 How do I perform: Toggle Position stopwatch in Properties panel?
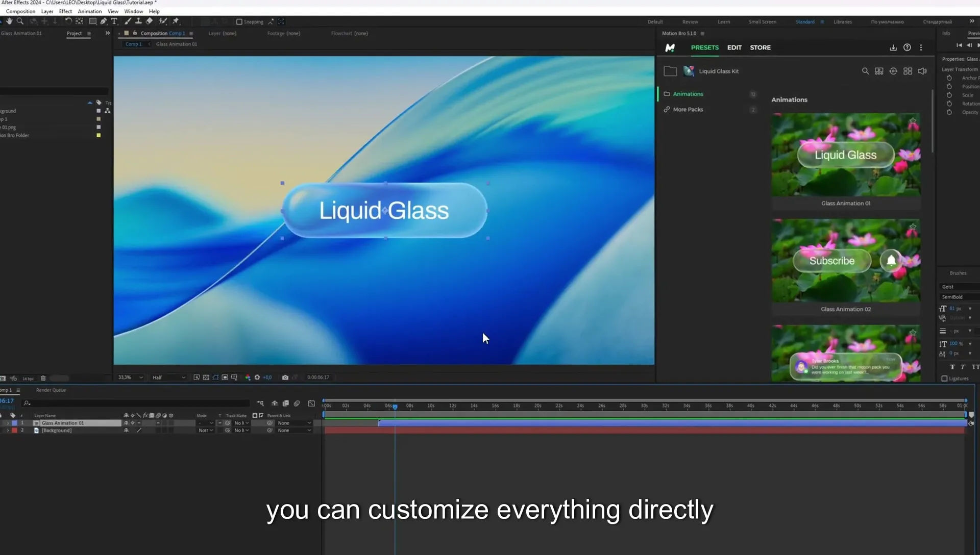[x=949, y=87]
